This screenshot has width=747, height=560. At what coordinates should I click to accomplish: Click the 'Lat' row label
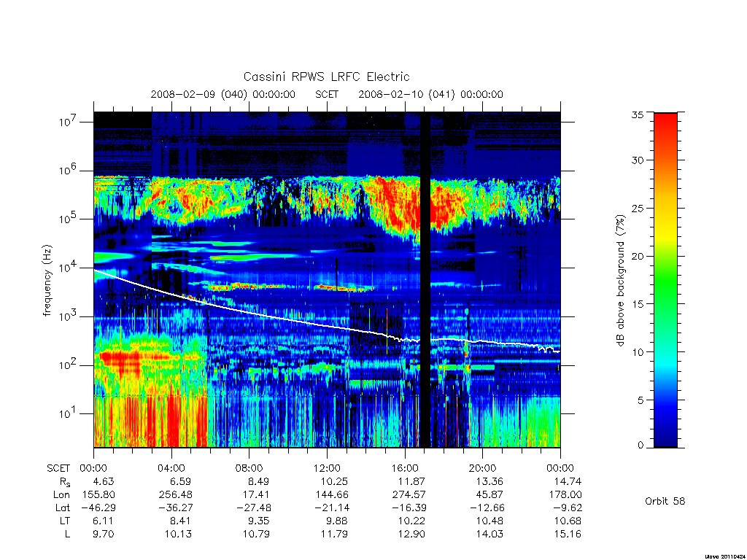pos(63,507)
